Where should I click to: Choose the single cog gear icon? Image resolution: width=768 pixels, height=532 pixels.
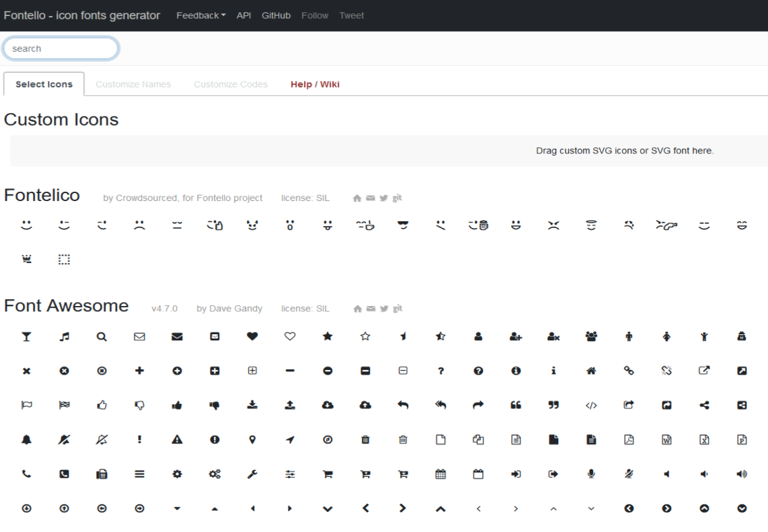(x=177, y=473)
